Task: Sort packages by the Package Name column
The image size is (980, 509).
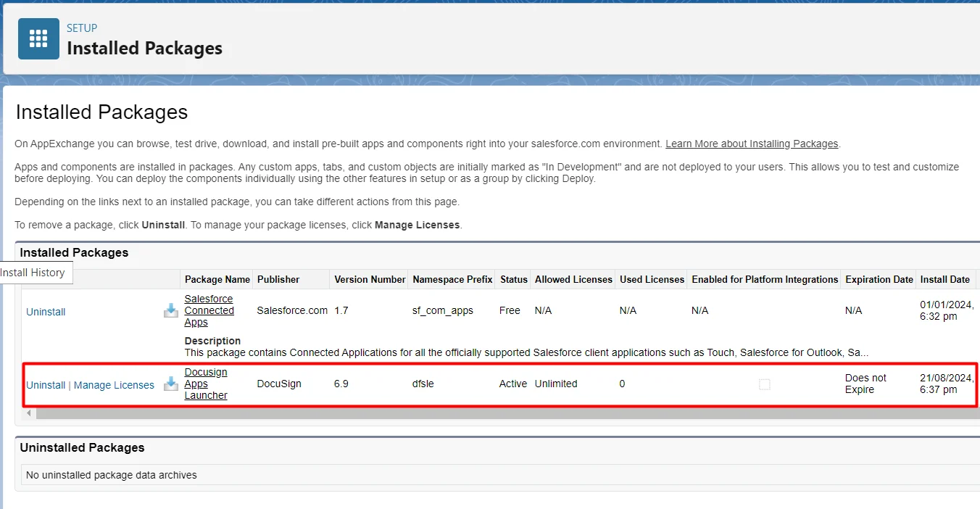Action: click(x=217, y=279)
